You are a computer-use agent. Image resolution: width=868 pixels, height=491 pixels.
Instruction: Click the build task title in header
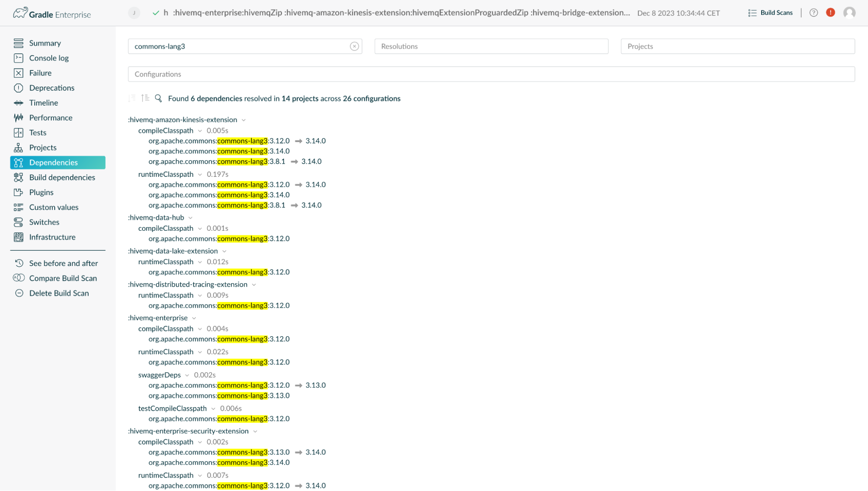pyautogui.click(x=397, y=13)
